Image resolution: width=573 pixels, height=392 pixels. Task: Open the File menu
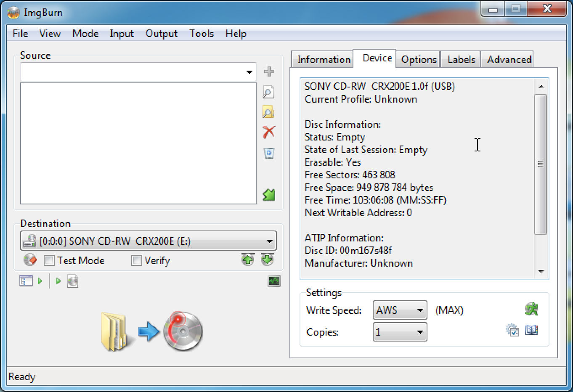tap(20, 34)
